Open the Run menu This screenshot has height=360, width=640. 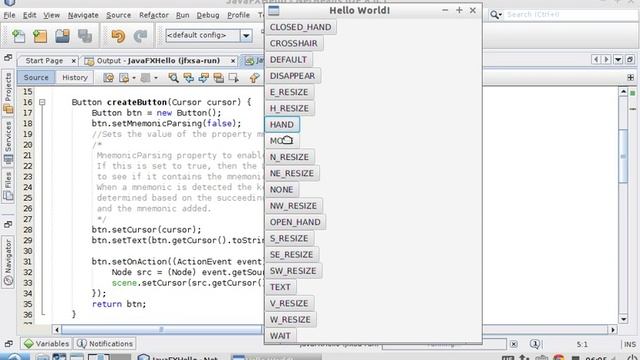point(182,15)
